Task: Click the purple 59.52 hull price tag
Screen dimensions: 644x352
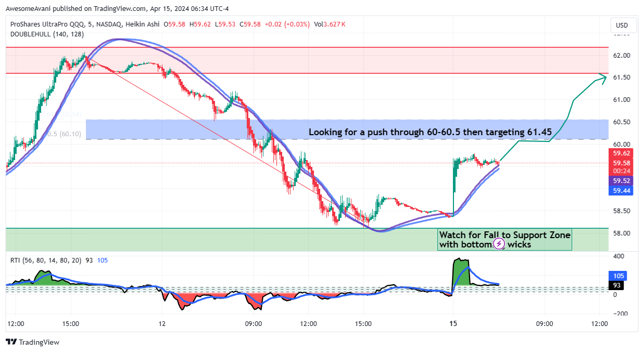Action: [622, 181]
